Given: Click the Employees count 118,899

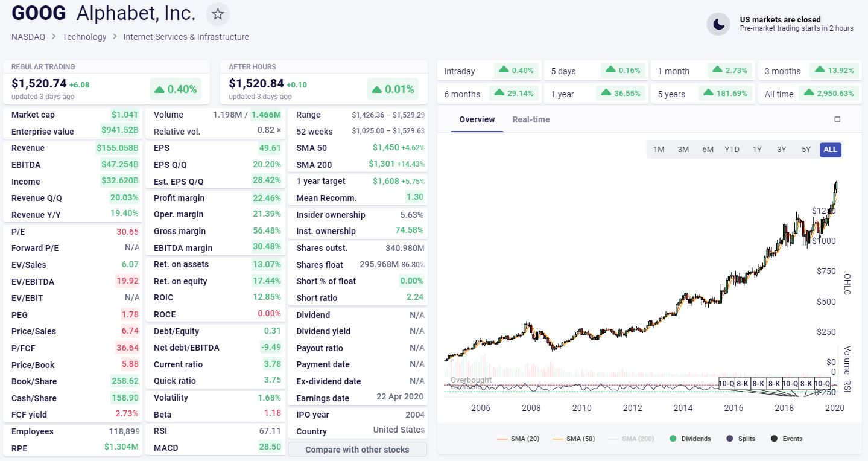Looking at the screenshot, I should click(124, 431).
